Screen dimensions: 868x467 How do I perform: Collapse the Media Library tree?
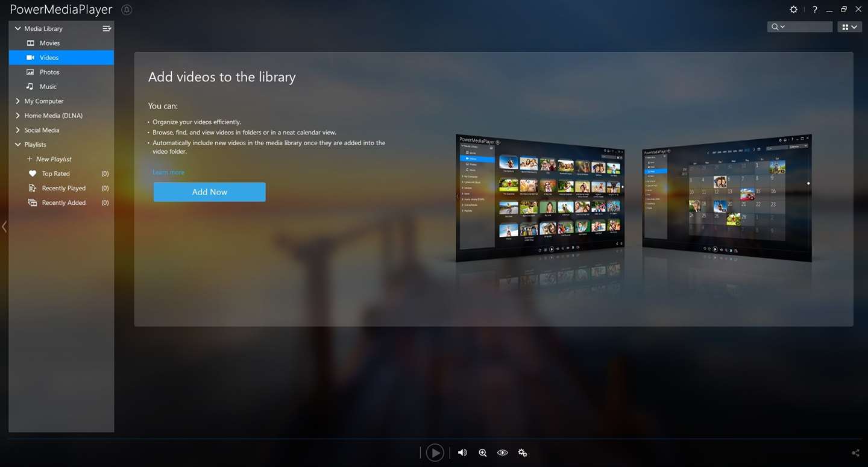click(18, 28)
